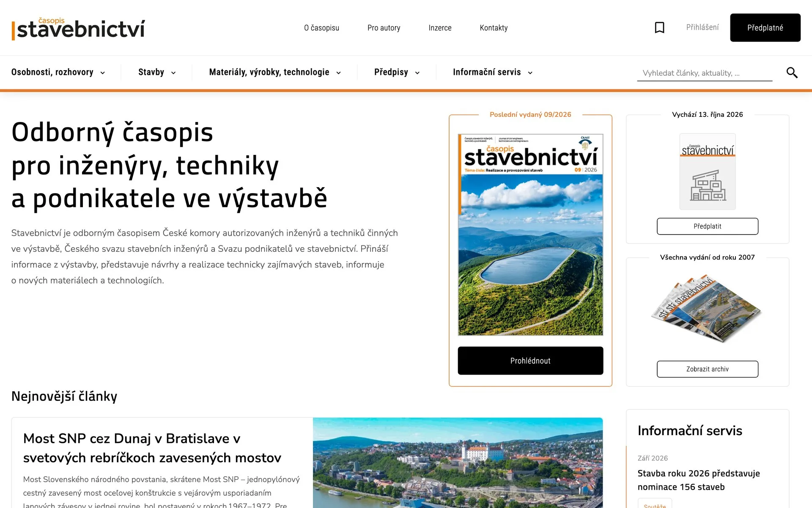Click the Poslední vydaný 09/2026 label
Viewport: 812px width, 508px height.
pyautogui.click(x=530, y=114)
